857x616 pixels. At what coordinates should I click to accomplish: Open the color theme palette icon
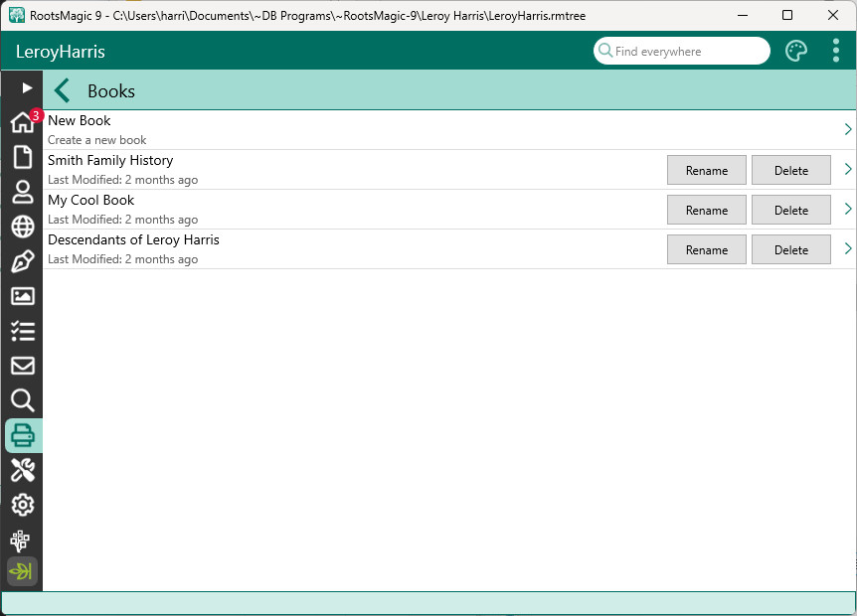tap(796, 52)
